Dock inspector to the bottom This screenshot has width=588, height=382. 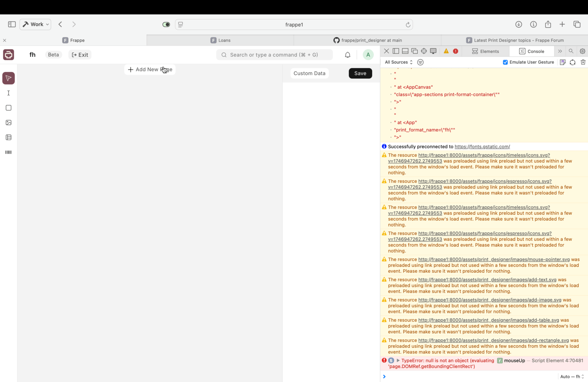405,51
